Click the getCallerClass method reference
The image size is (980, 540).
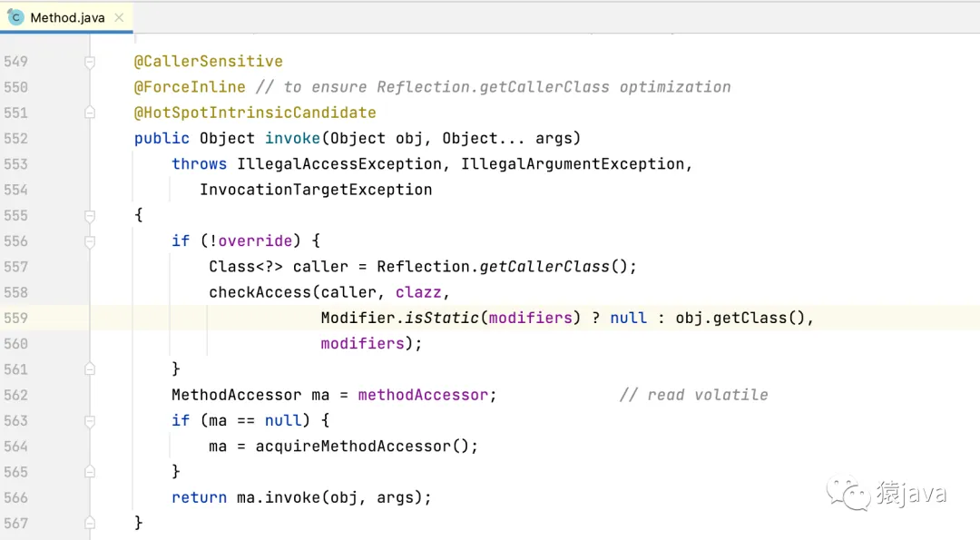[544, 267]
